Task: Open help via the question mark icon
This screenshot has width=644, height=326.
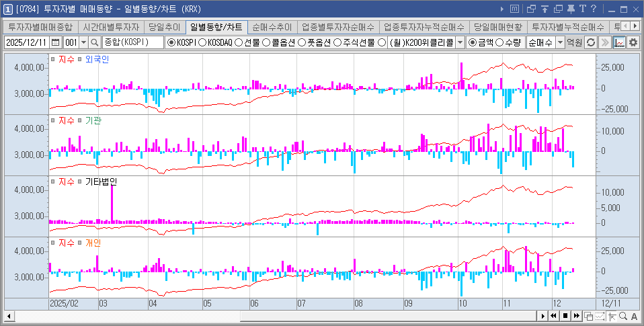Action: (x=594, y=9)
